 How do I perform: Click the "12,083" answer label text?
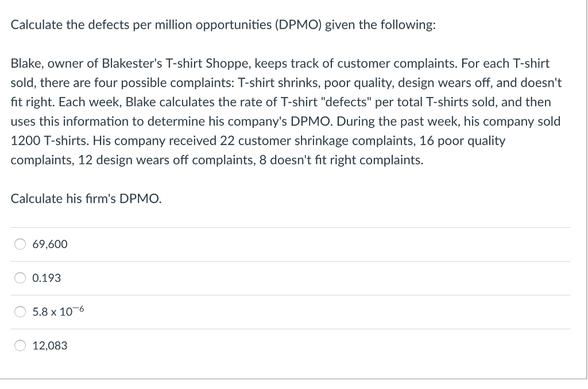click(50, 345)
